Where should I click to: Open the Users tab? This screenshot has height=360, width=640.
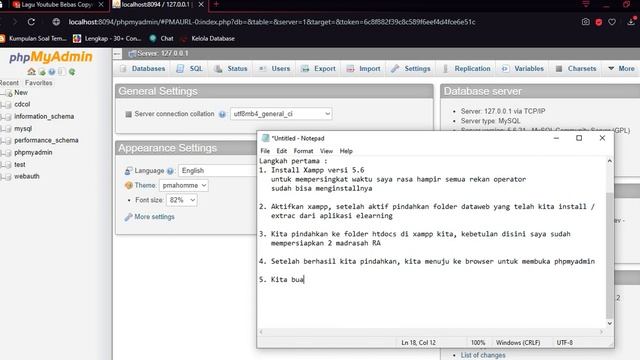point(274,69)
